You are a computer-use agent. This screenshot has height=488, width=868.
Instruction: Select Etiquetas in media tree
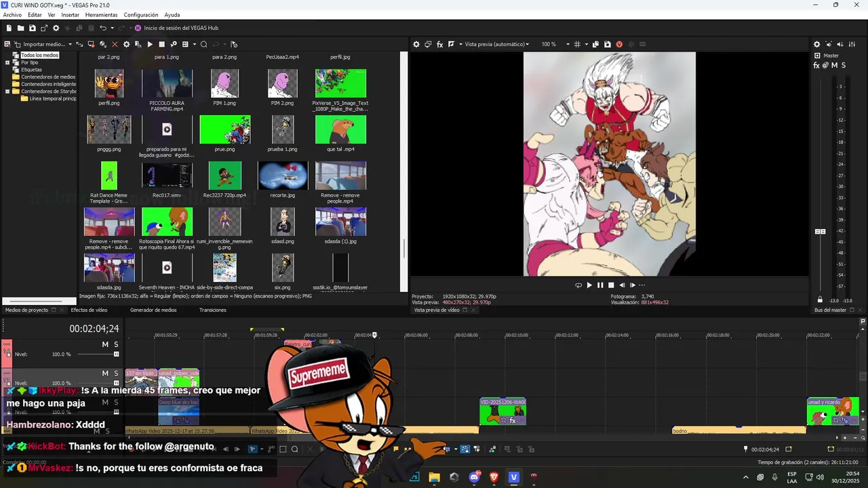[x=31, y=69]
